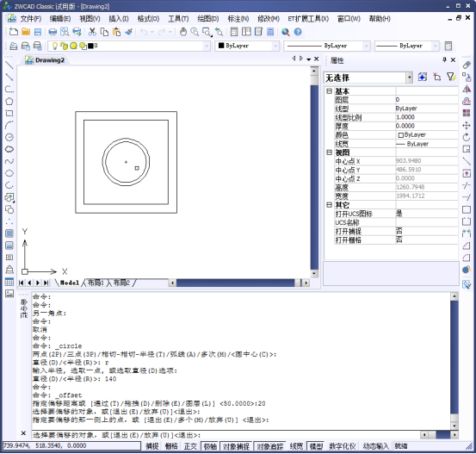Select the Polygon draw tool
The image size is (476, 454).
click(9, 101)
